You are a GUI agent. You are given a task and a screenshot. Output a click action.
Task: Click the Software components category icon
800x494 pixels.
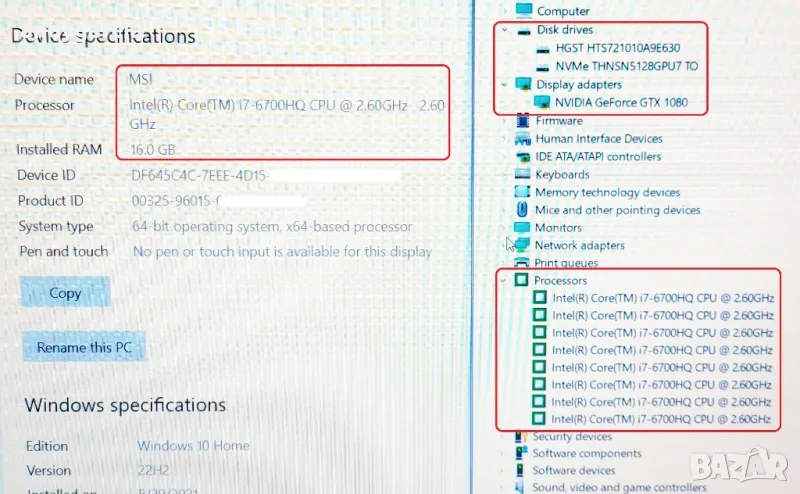521,453
